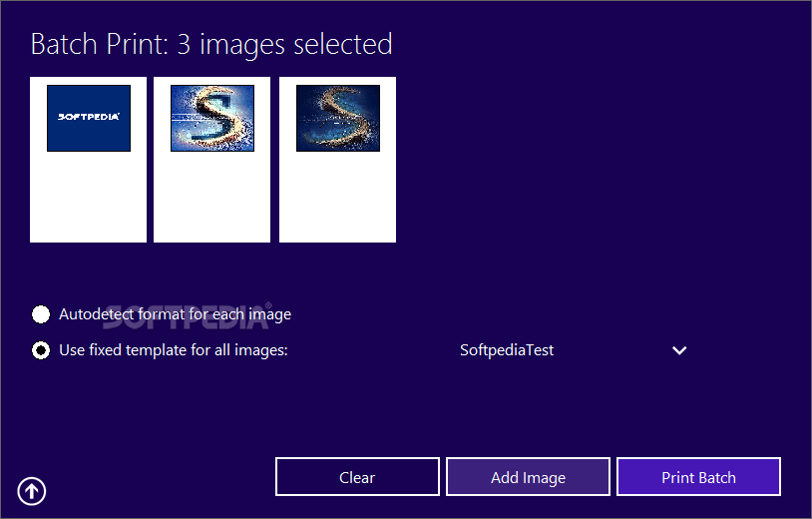Select the bright blue S image thumbnail
The height and width of the screenshot is (519, 812).
point(211,160)
